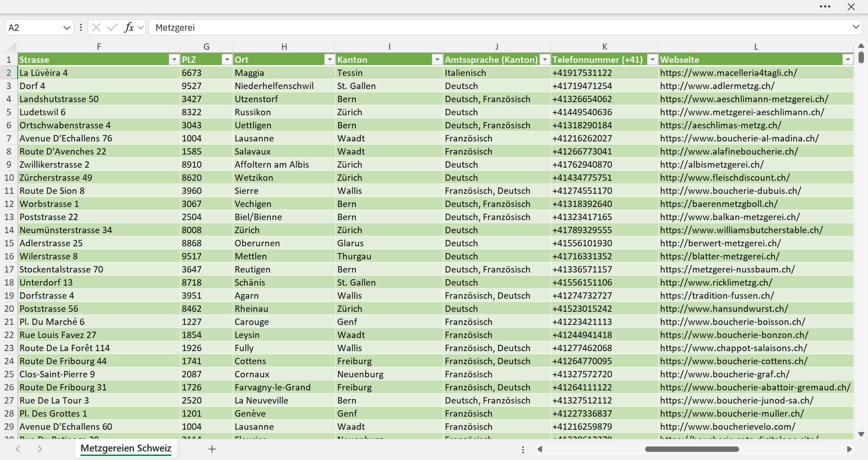Click the confirm entry checkmark icon
Screen dimensions: 868x460
[113, 27]
